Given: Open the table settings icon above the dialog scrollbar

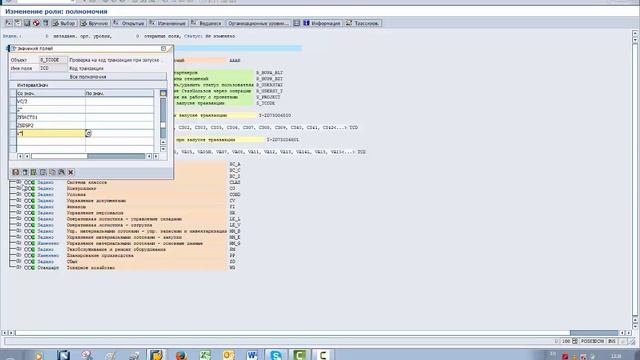Looking at the screenshot, I should click(x=163, y=93).
